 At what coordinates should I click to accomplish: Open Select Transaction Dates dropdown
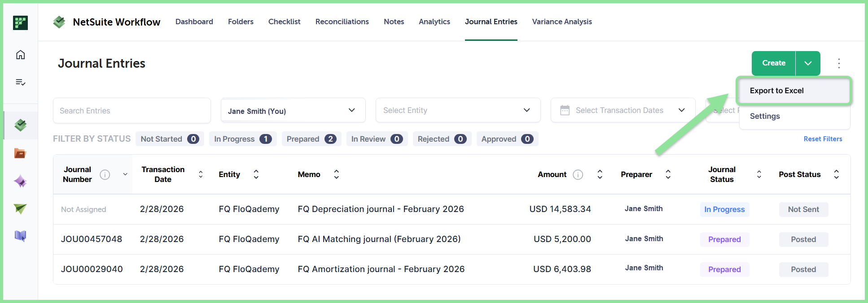tap(623, 110)
